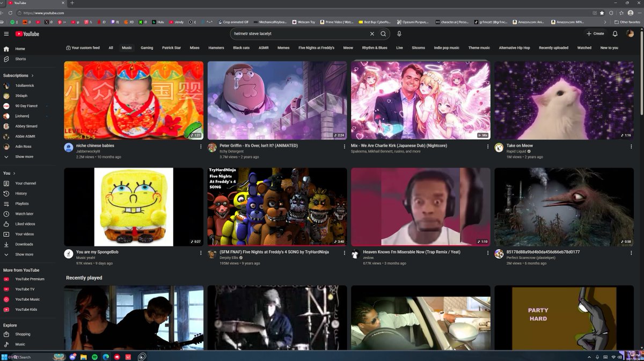Open the account avatar menu
644x361 pixels.
[x=630, y=34]
